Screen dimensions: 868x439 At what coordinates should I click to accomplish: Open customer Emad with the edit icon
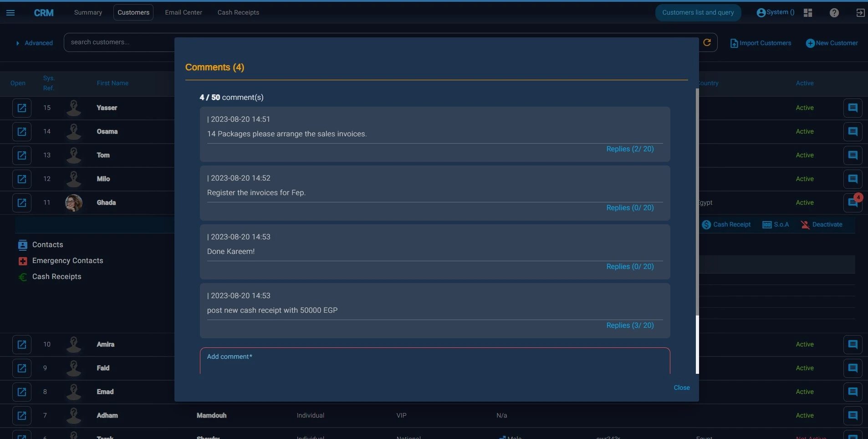pyautogui.click(x=22, y=392)
